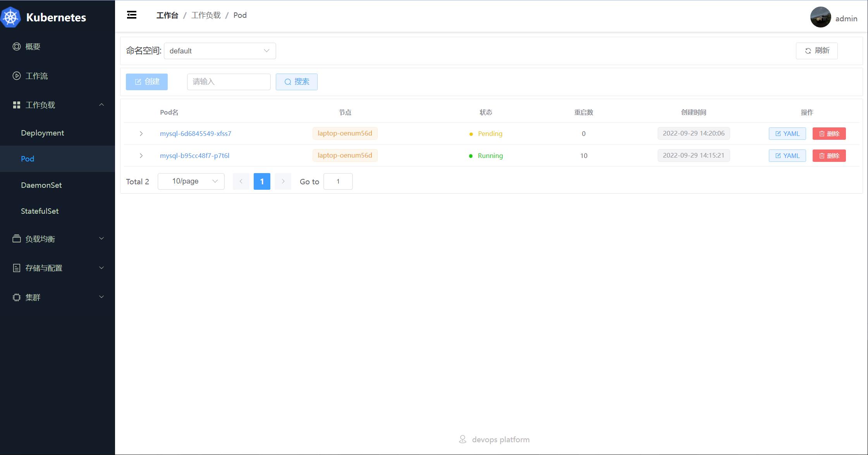Click the admin avatar picture
This screenshot has width=868, height=455.
(820, 17)
